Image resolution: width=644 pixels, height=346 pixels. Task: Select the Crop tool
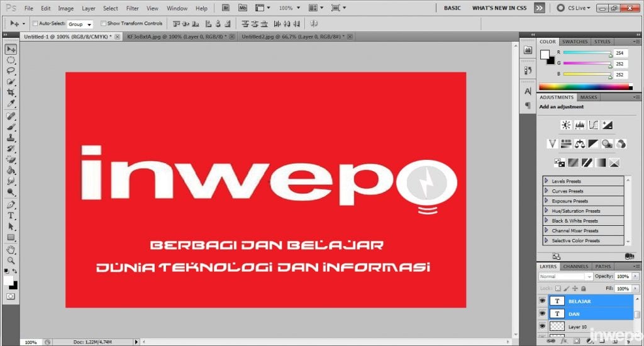coord(11,92)
